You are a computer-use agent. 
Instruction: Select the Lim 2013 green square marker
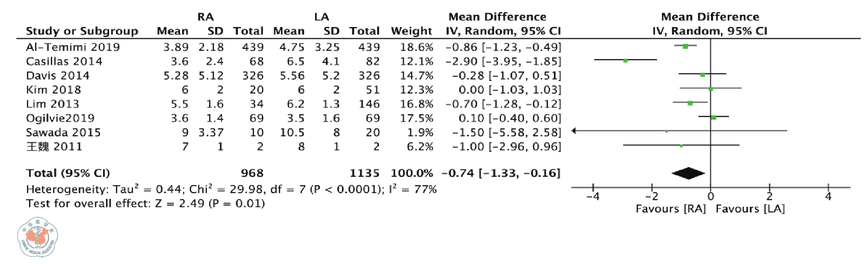[690, 103]
